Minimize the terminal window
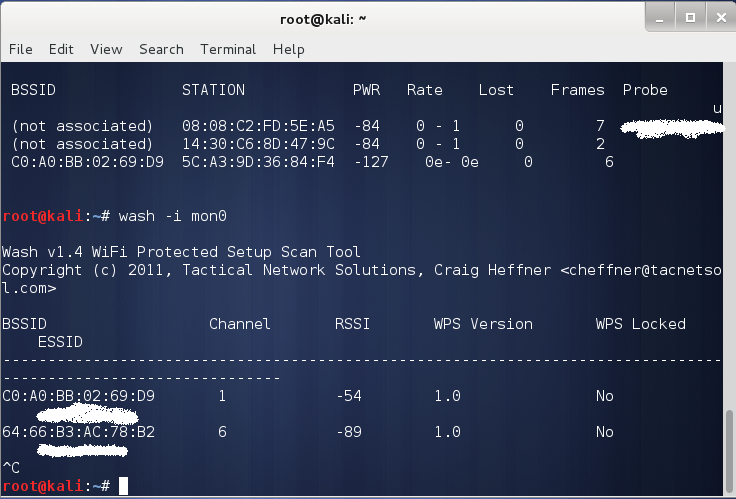The width and height of the screenshot is (736, 499). 660,17
